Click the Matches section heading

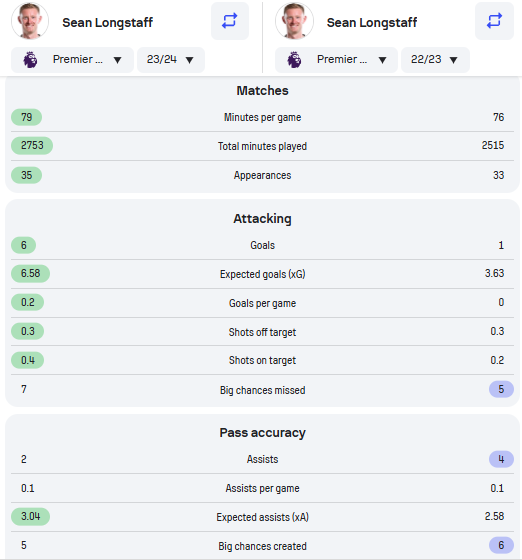[262, 91]
